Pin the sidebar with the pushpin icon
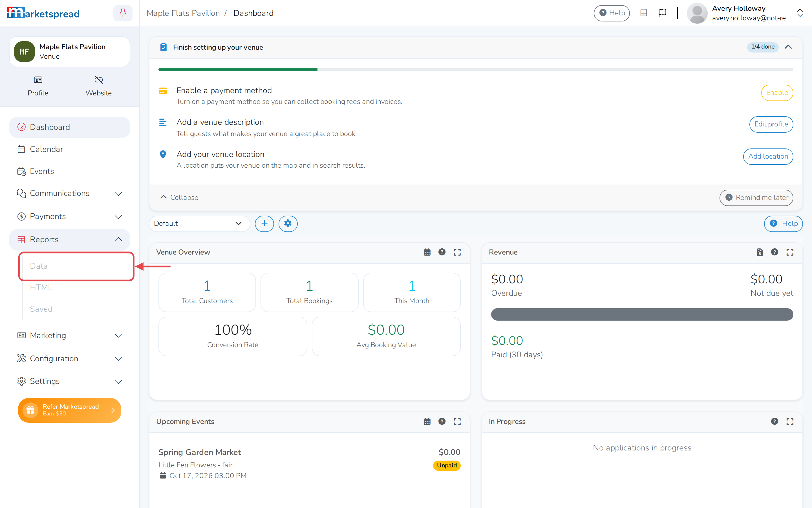812x508 pixels. (123, 13)
